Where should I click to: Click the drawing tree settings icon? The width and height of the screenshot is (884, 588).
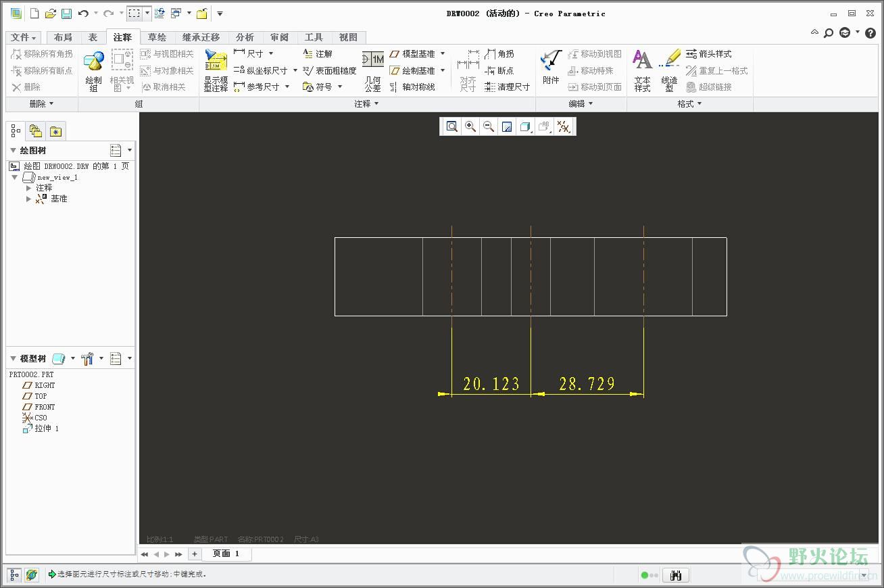pyautogui.click(x=116, y=150)
